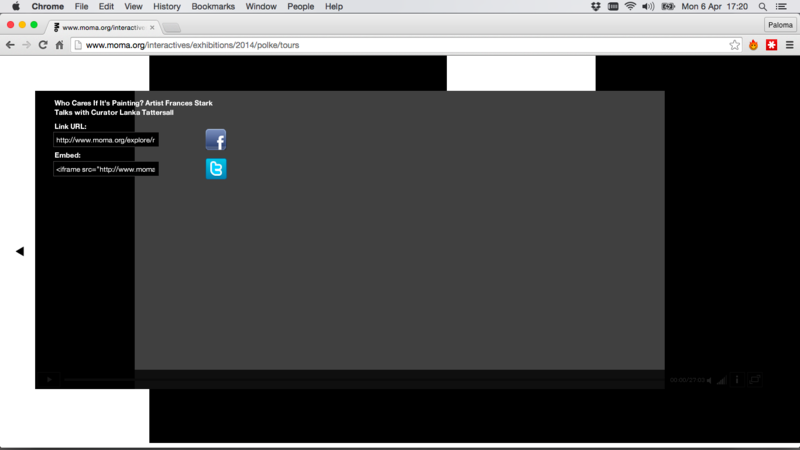Open the system volume menu
Viewport: 800px width, 450px height.
click(x=648, y=7)
